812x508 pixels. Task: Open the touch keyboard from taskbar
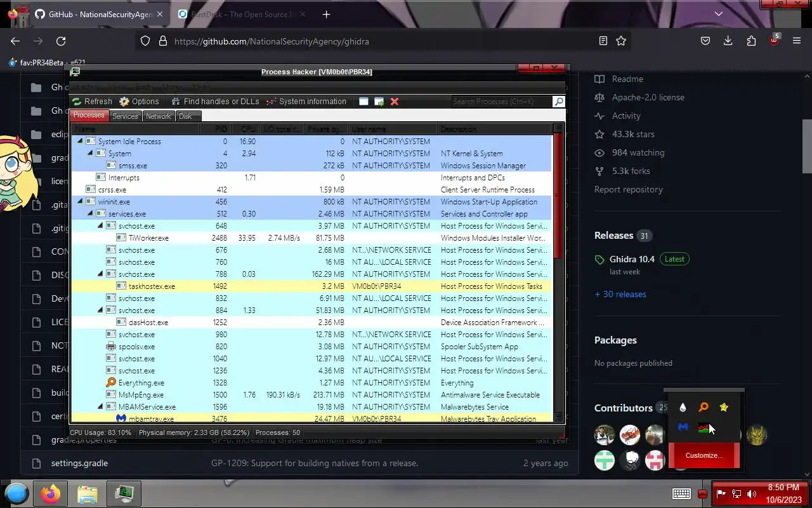(681, 493)
